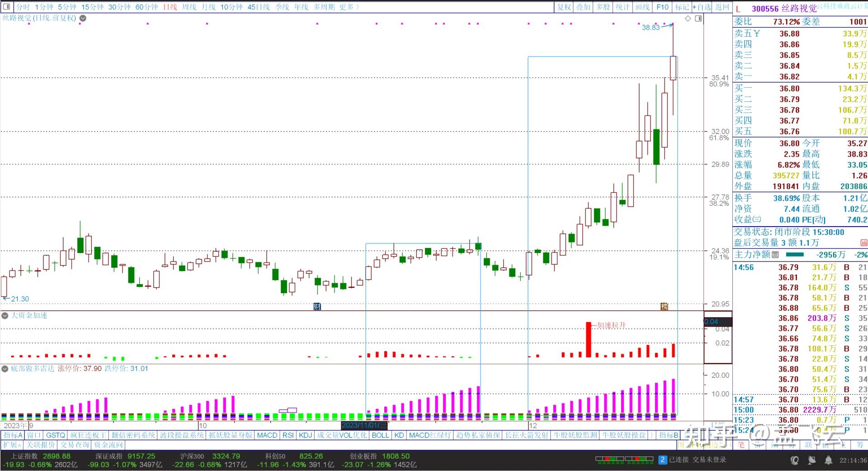The image size is (868, 471).
Task: Click the L badge before stock code 300556
Action: [x=738, y=9]
